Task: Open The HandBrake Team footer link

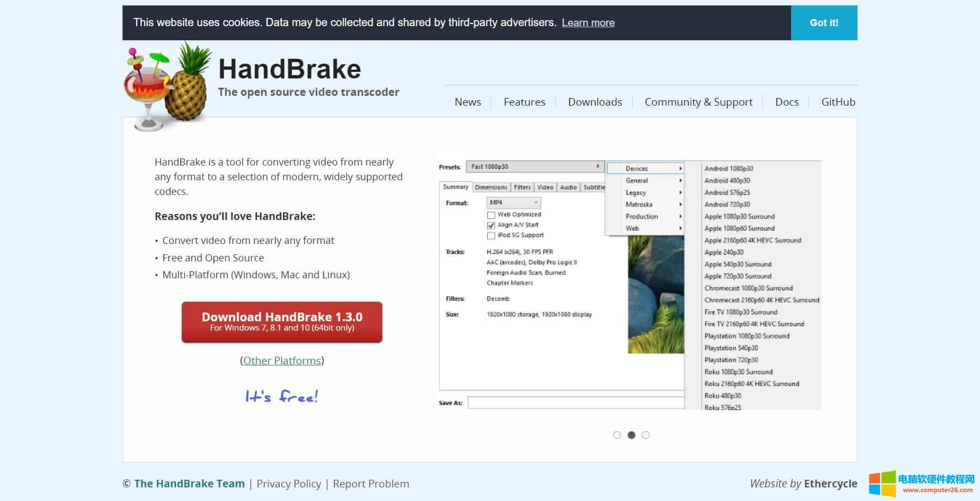Action: click(189, 484)
